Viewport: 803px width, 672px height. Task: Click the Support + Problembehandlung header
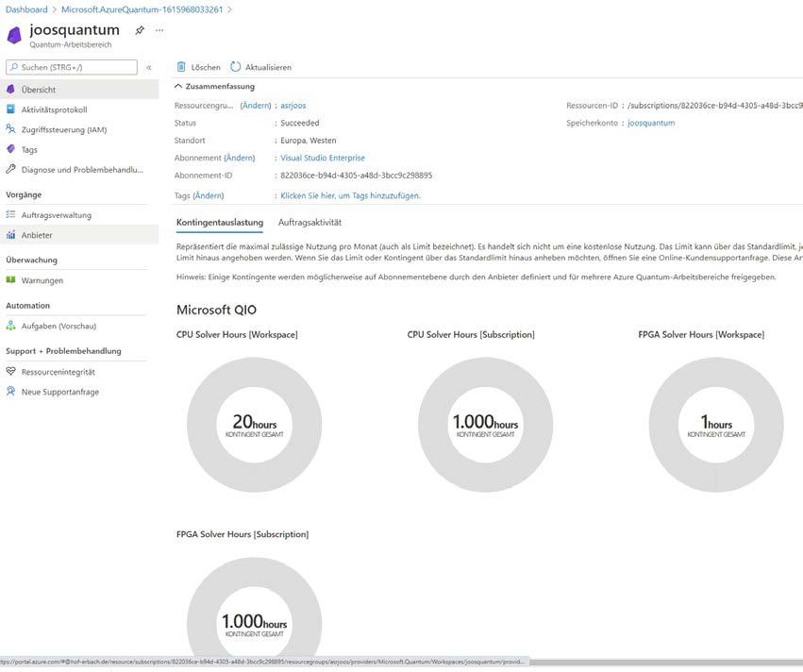[x=63, y=351]
